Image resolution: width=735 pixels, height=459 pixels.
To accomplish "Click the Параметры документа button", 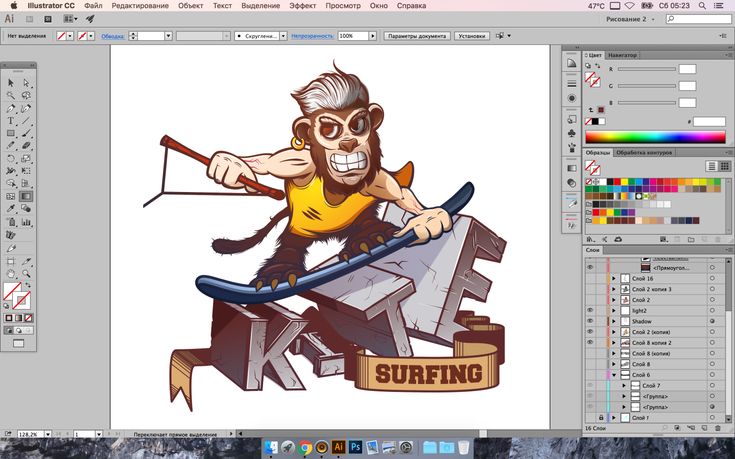I will pyautogui.click(x=417, y=36).
